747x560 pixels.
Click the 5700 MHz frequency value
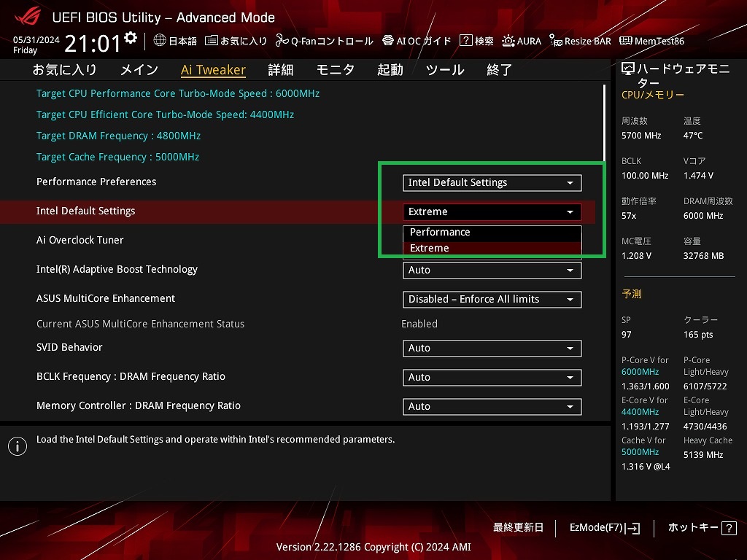pos(641,136)
